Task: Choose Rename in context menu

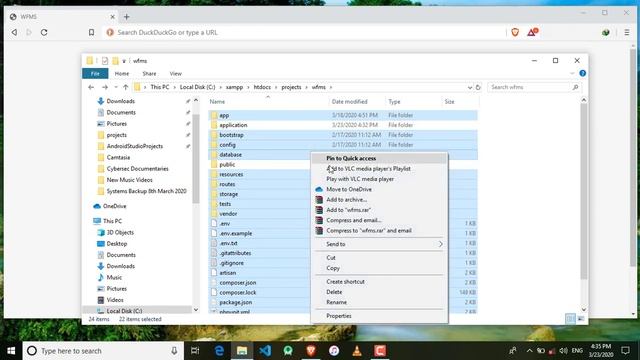Action: 379,302
